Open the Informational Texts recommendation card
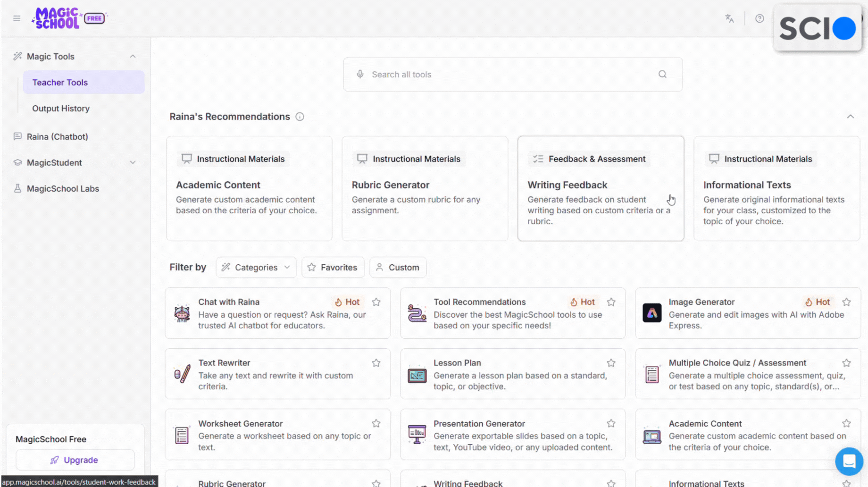 (x=776, y=189)
